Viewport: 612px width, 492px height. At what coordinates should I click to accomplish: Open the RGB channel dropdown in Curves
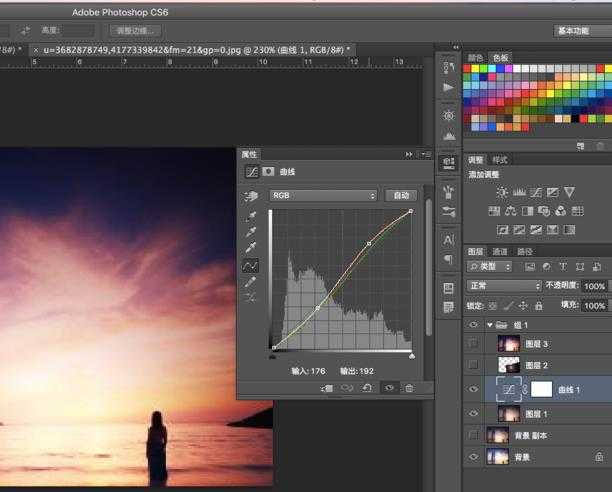[x=323, y=196]
